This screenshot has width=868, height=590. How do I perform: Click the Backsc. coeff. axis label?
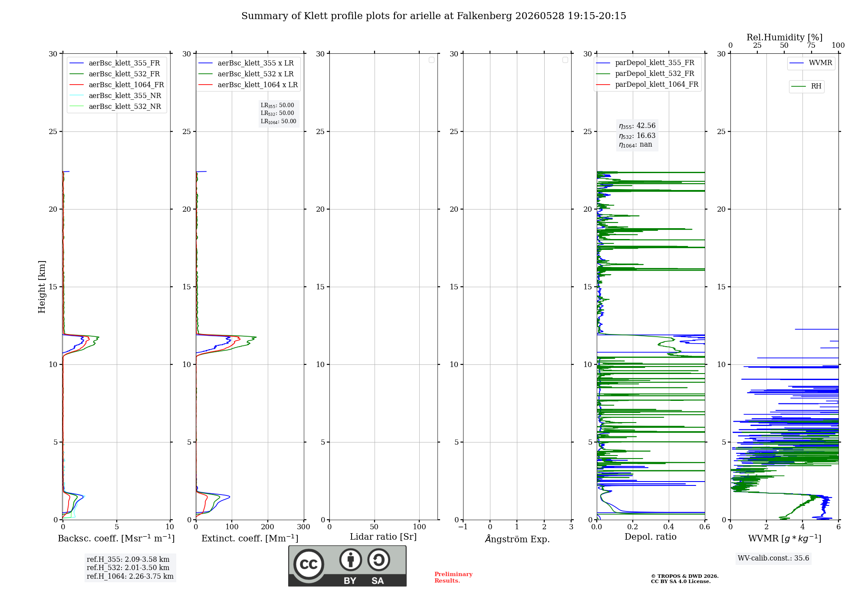[116, 538]
